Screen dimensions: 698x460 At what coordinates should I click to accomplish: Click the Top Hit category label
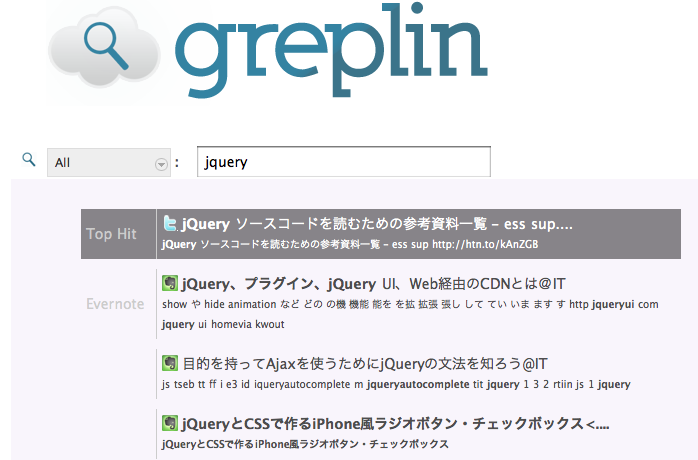pyautogui.click(x=111, y=234)
